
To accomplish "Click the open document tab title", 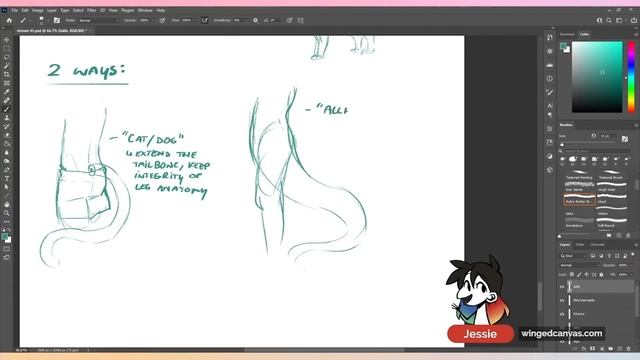I will [x=51, y=31].
